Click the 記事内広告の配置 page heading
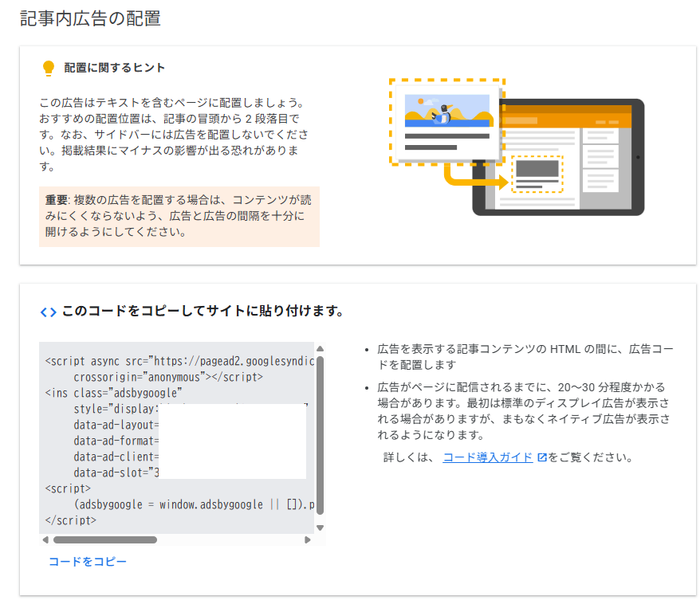The height and width of the screenshot is (604, 700). tap(90, 18)
